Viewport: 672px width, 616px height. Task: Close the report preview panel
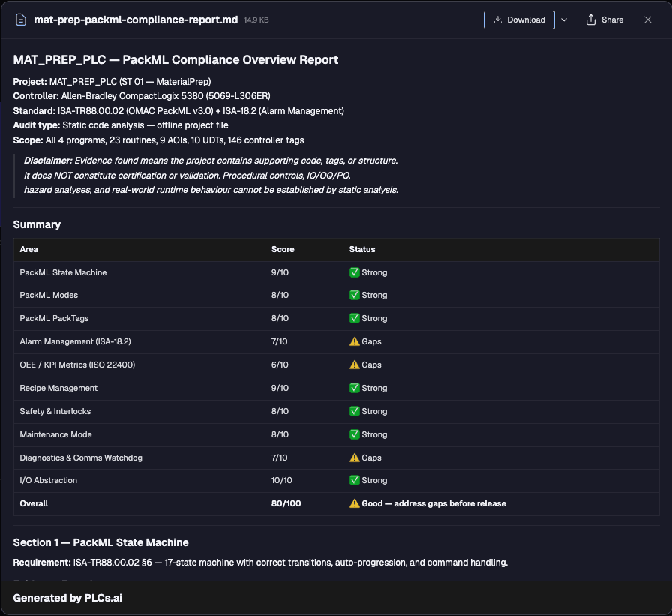pos(647,20)
